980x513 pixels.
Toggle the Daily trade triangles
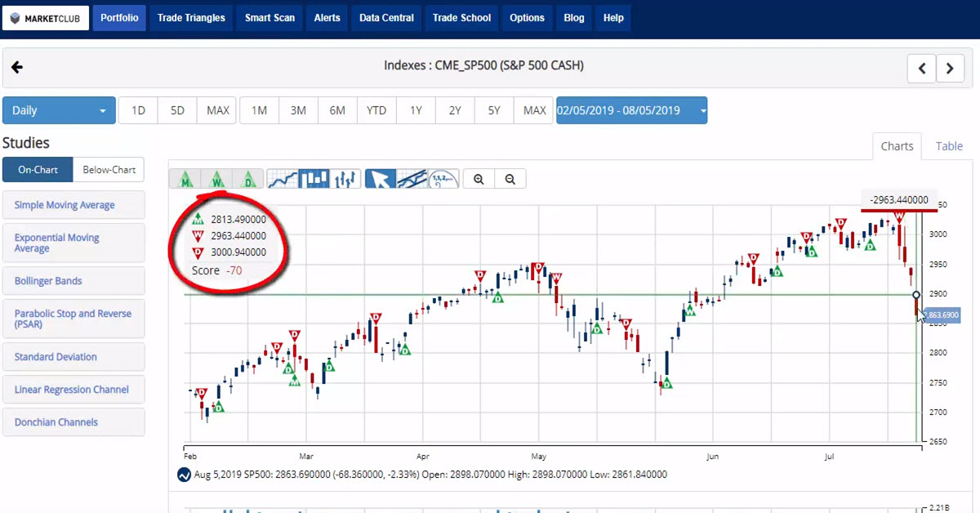tap(247, 178)
